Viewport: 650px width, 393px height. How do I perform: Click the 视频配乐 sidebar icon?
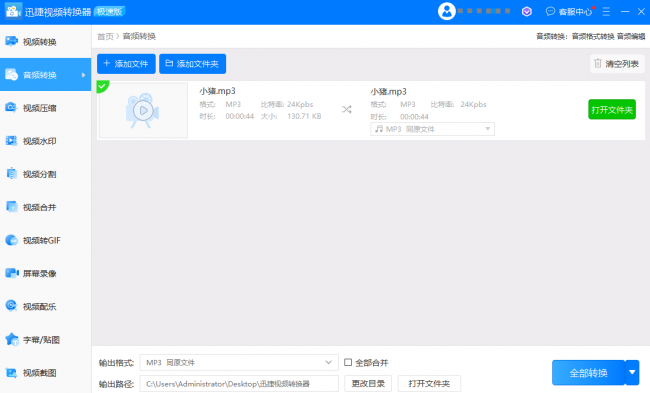pyautogui.click(x=11, y=306)
